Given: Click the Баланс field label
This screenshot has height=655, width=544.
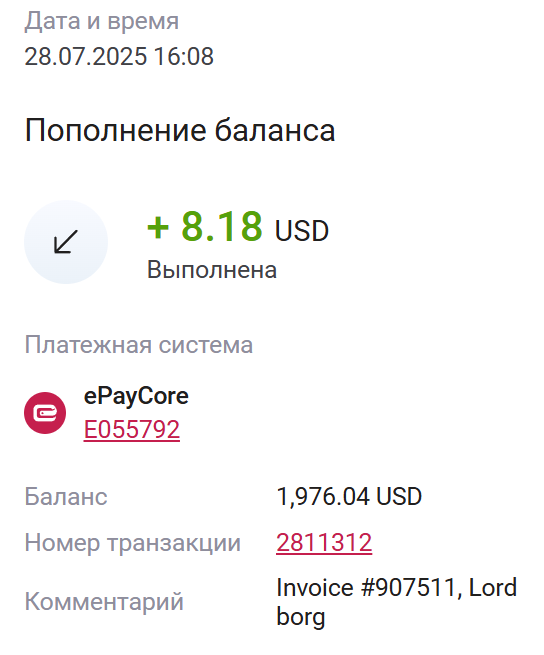Looking at the screenshot, I should (x=66, y=496).
